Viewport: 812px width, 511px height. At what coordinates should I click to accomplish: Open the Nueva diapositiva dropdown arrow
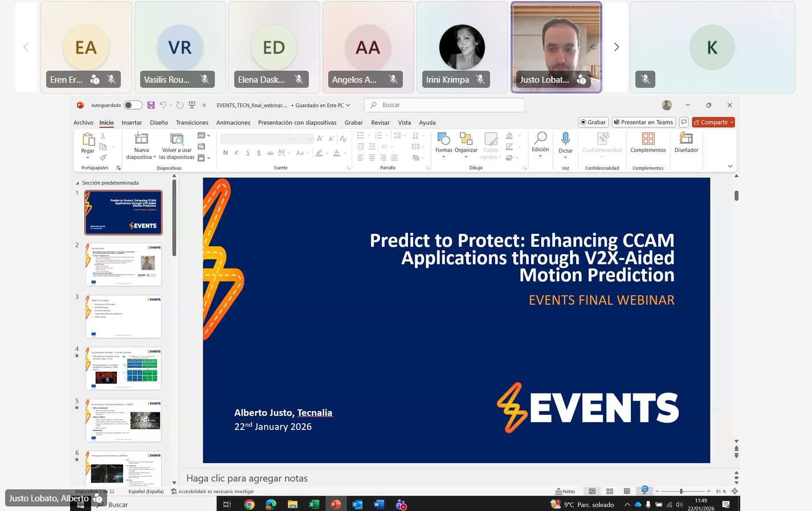click(x=154, y=157)
